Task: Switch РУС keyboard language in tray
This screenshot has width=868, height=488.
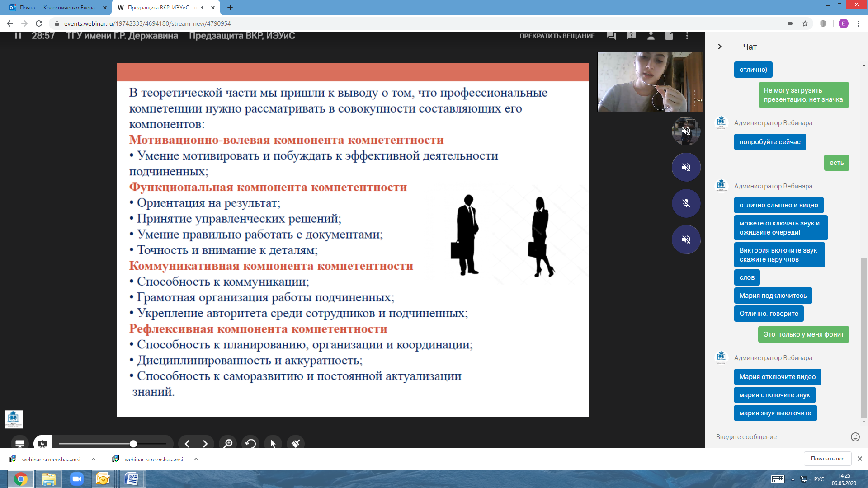Action: point(819,479)
